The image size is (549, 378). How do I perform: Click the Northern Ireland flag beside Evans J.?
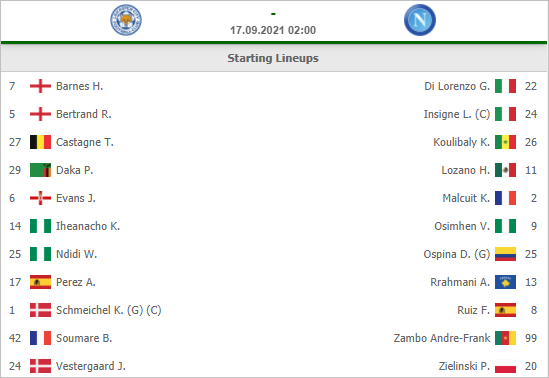[x=40, y=198]
